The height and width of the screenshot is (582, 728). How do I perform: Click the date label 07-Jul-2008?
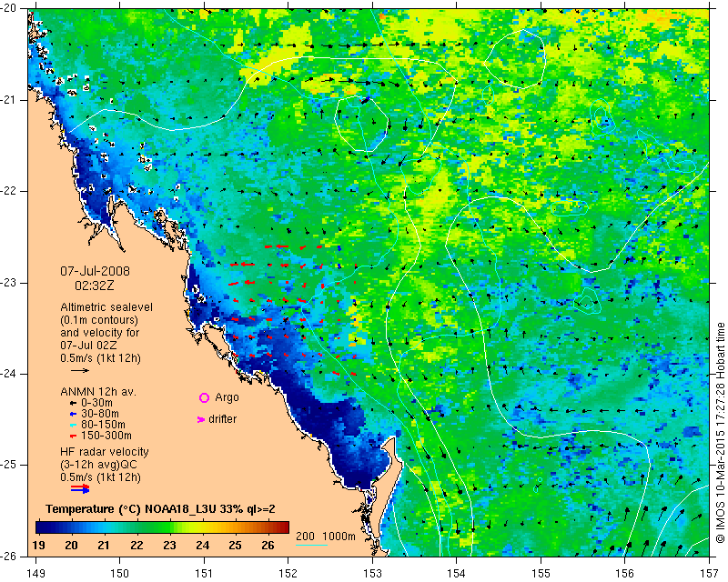point(96,271)
